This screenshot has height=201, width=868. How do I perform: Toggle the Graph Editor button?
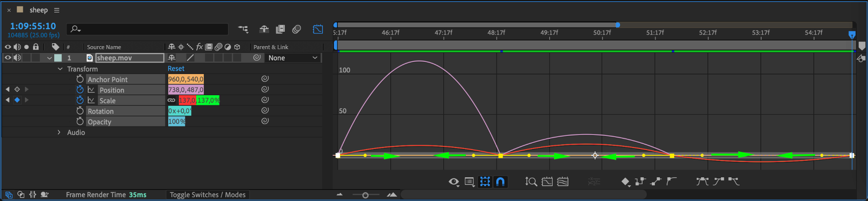[318, 29]
